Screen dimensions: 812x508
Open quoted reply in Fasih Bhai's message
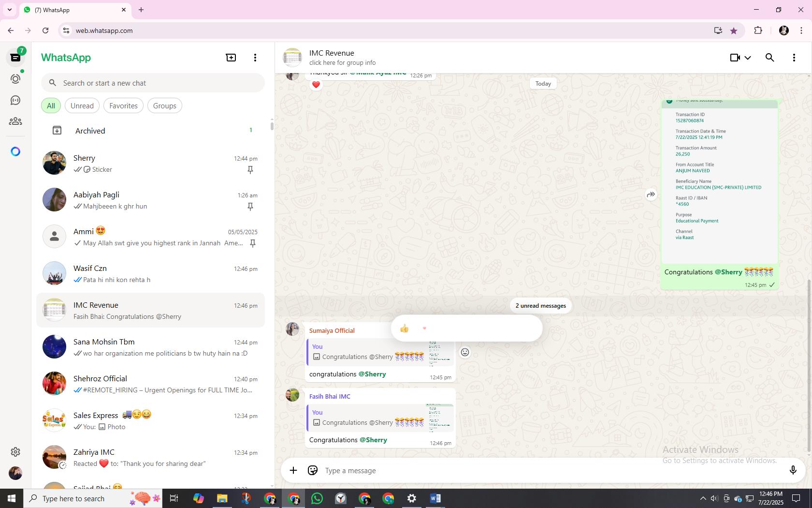(380, 418)
